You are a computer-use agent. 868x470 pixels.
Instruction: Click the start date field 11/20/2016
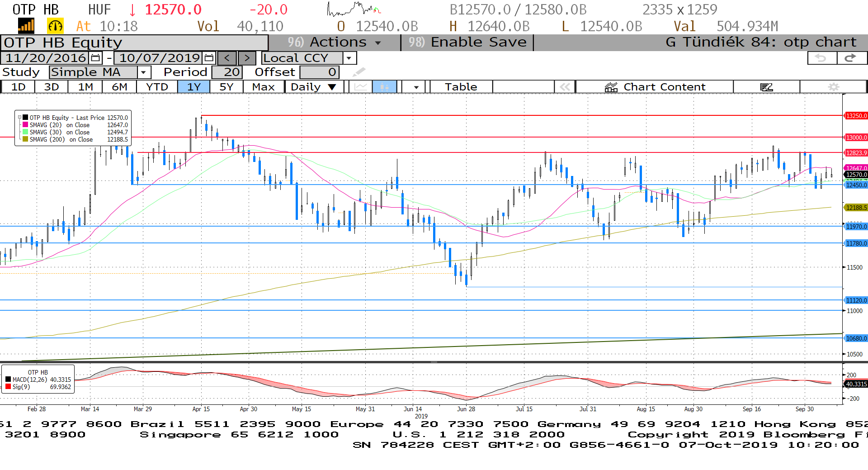(45, 58)
